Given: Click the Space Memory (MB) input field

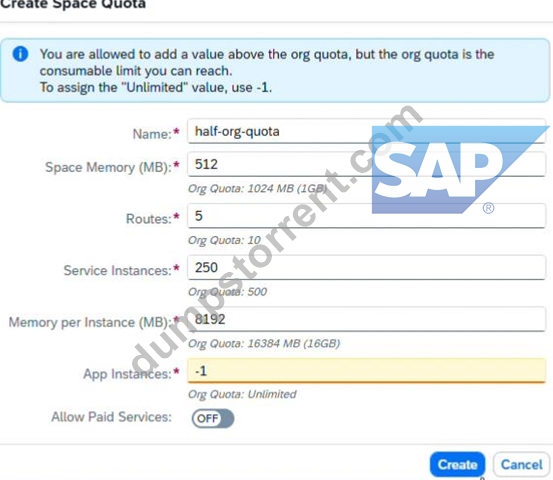Looking at the screenshot, I should 366,164.
